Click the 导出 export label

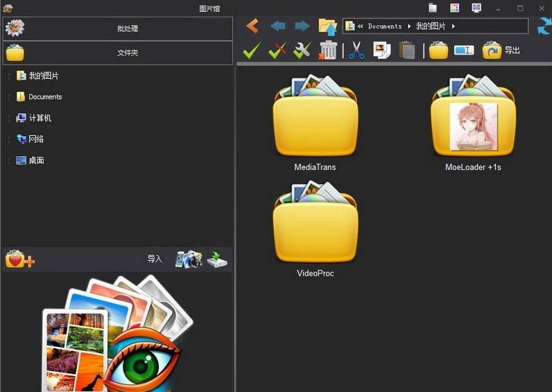tap(512, 51)
